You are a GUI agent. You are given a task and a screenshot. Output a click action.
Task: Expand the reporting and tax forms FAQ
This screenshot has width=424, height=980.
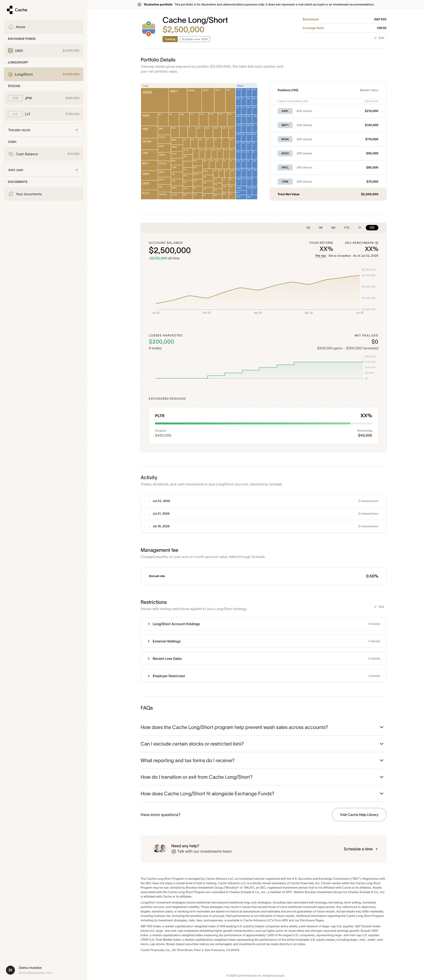[263, 760]
